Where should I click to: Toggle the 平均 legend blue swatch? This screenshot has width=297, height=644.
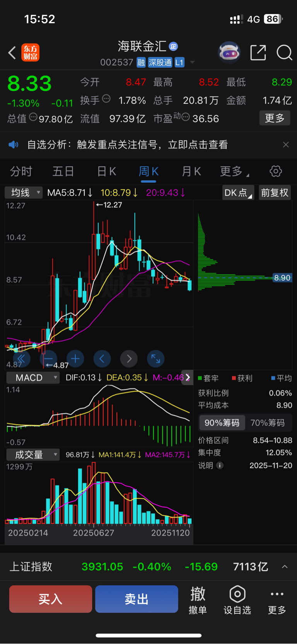click(x=273, y=378)
